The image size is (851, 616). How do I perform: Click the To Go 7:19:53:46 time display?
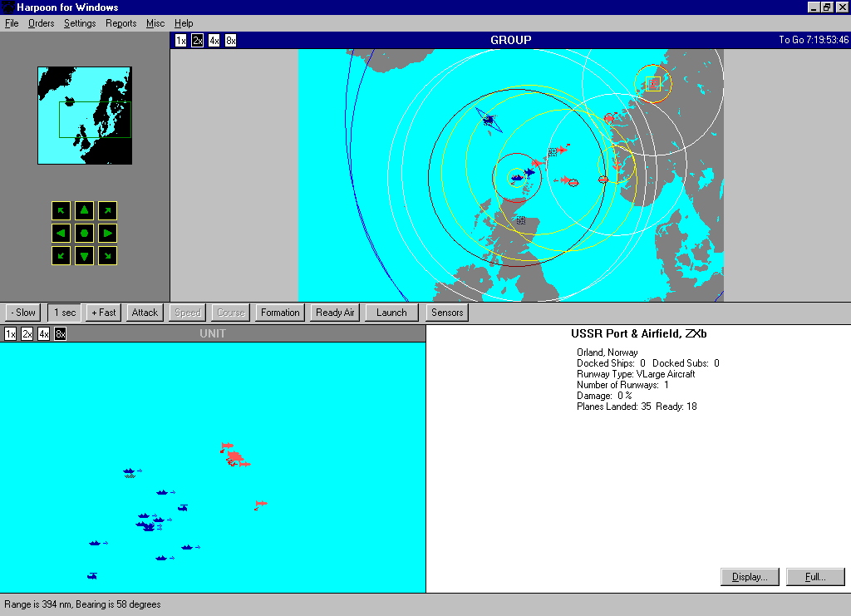click(813, 40)
